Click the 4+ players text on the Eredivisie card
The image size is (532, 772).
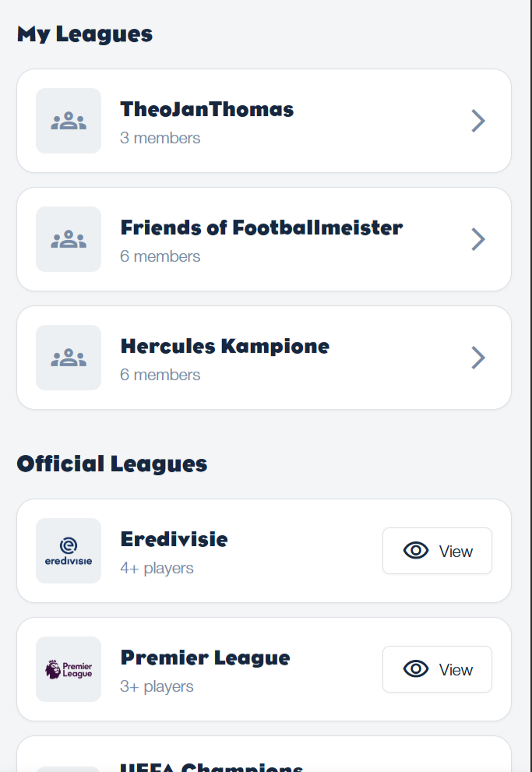pyautogui.click(x=157, y=568)
